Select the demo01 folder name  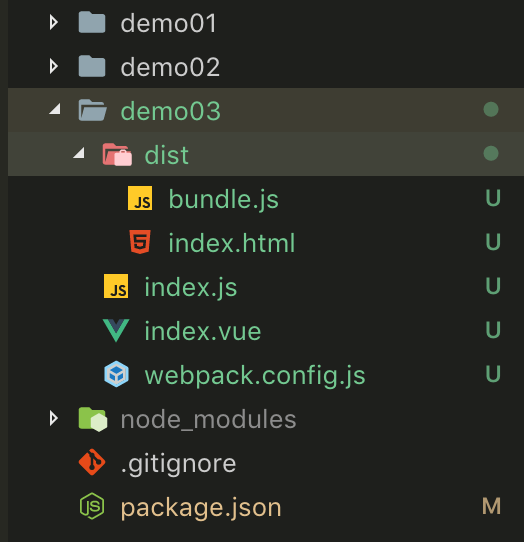(169, 24)
